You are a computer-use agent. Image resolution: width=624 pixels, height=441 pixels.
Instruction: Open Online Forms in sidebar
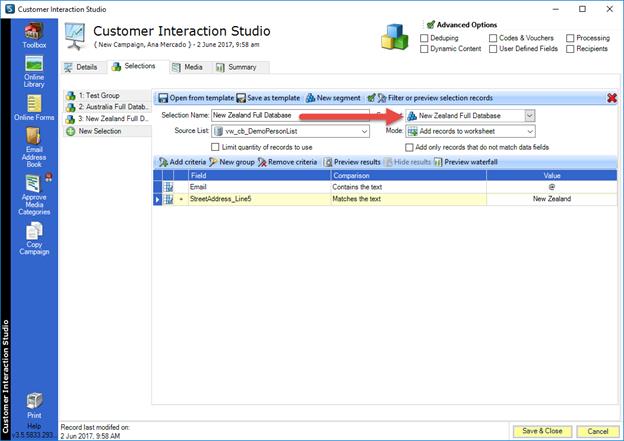[x=34, y=108]
